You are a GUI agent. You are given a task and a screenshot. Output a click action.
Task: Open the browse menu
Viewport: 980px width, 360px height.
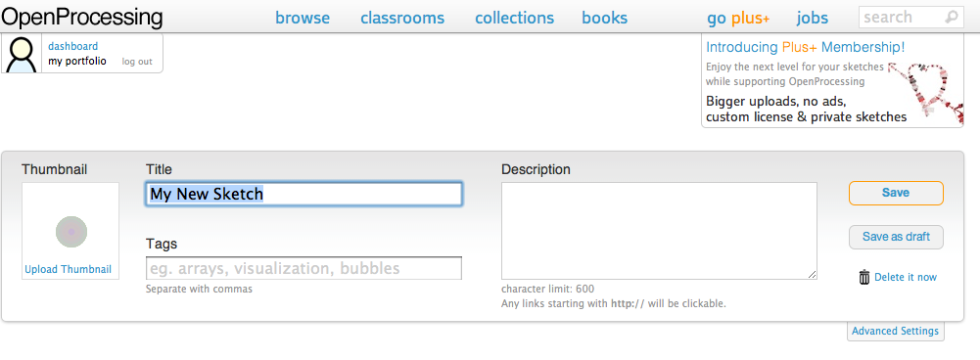click(x=303, y=19)
